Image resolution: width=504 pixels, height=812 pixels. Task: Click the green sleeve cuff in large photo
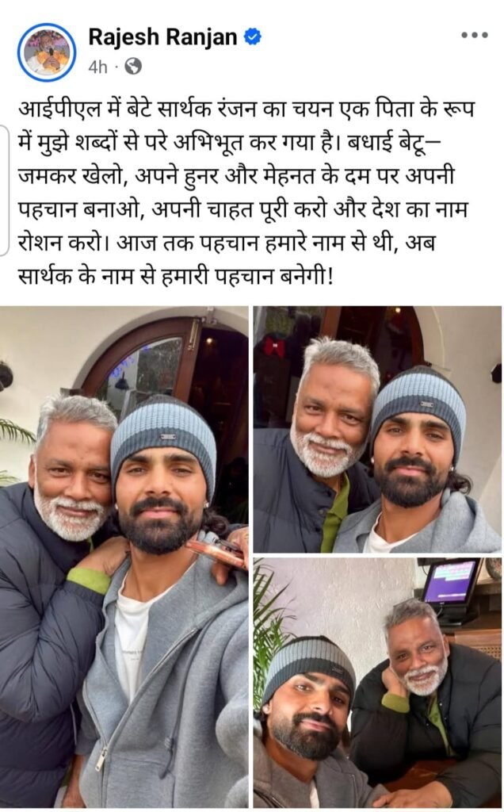[88, 580]
